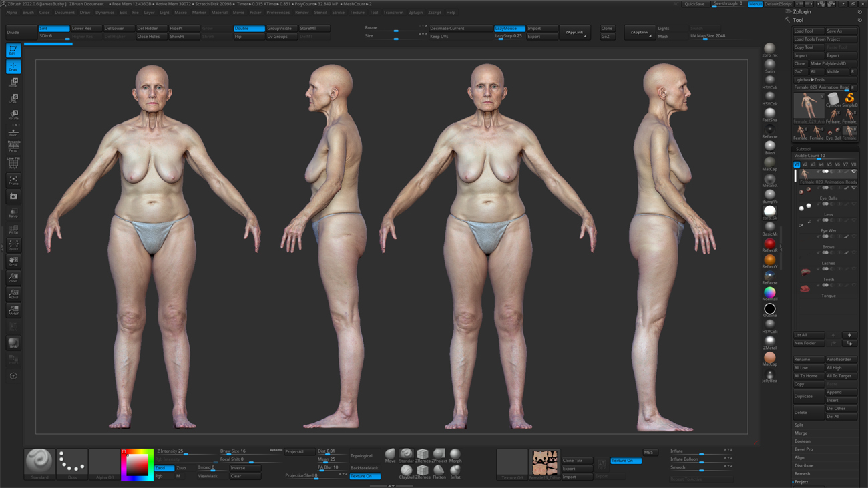Expand the Split section

(x=799, y=425)
